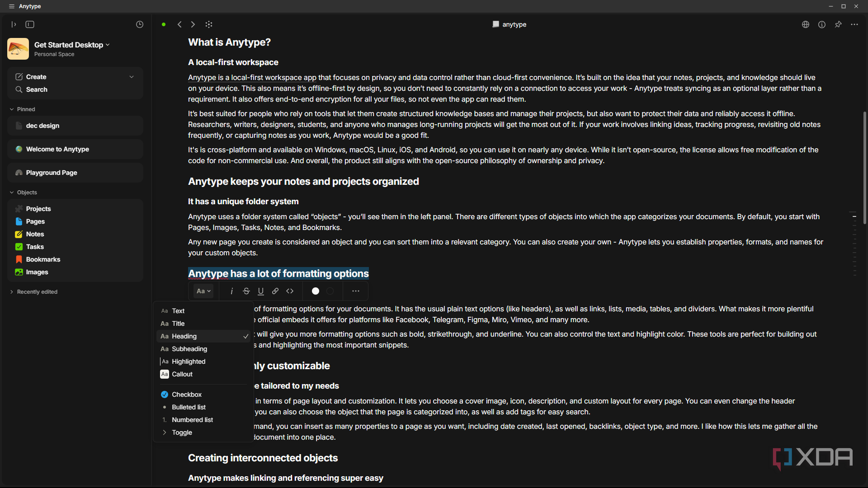Open the version history clock icon

pyautogui.click(x=140, y=24)
